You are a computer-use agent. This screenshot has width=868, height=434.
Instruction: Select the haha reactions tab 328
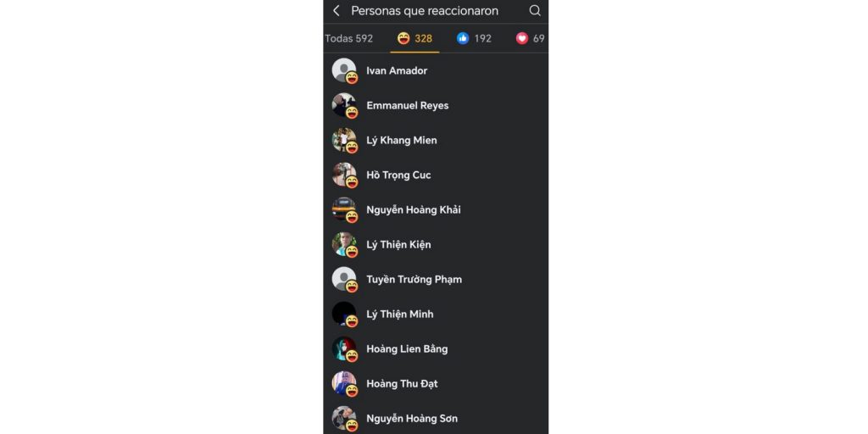tap(415, 39)
